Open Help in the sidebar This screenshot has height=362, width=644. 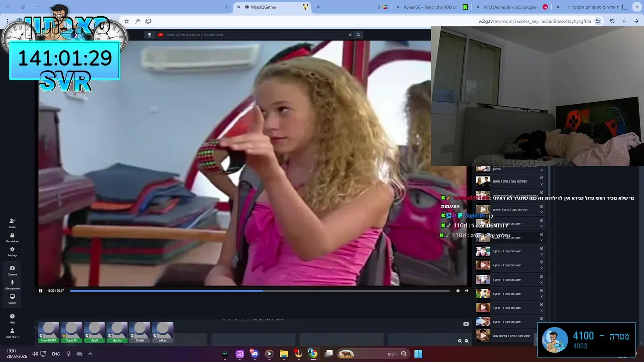click(x=12, y=318)
